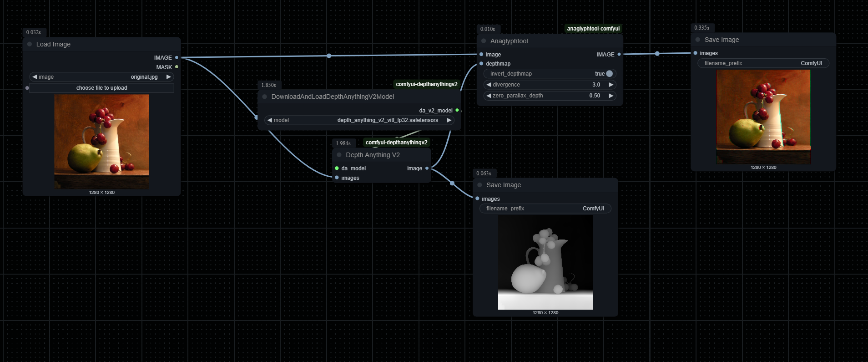Click Depth Anything V2 image output socket

[427, 168]
